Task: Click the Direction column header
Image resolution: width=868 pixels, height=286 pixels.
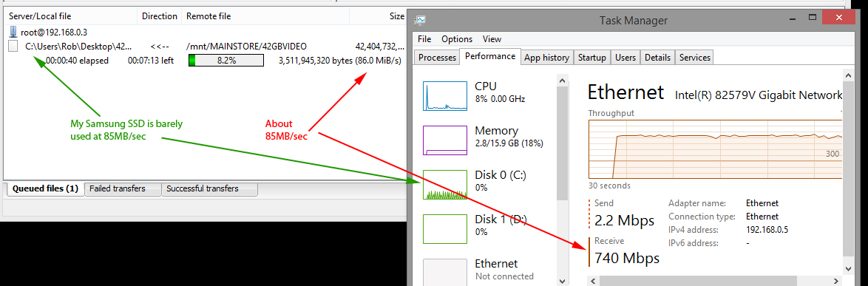Action: (x=160, y=16)
